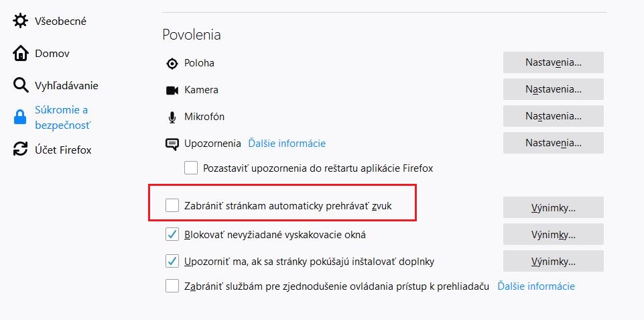Open the Účet Firefox settings category
The image size is (644, 320).
click(63, 150)
